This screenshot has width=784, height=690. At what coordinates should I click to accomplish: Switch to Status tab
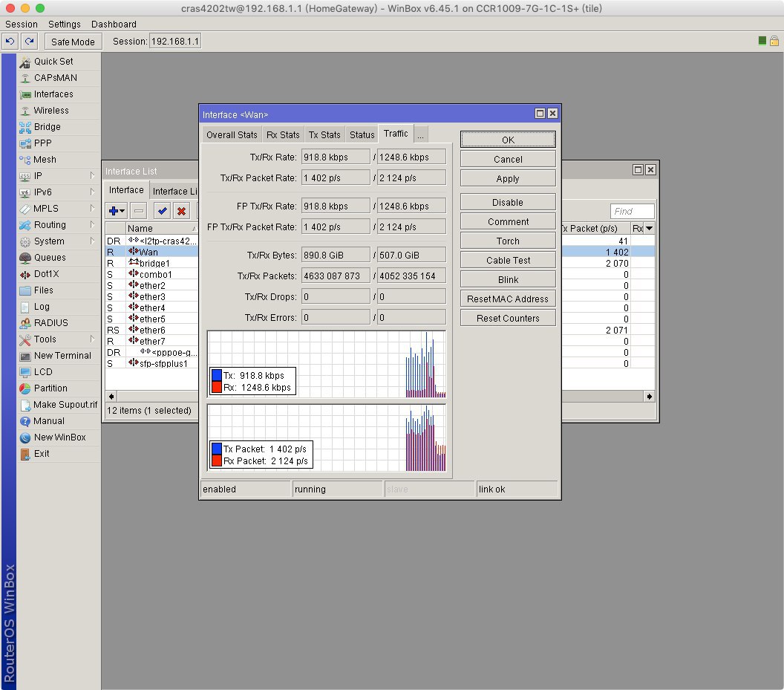coord(362,135)
